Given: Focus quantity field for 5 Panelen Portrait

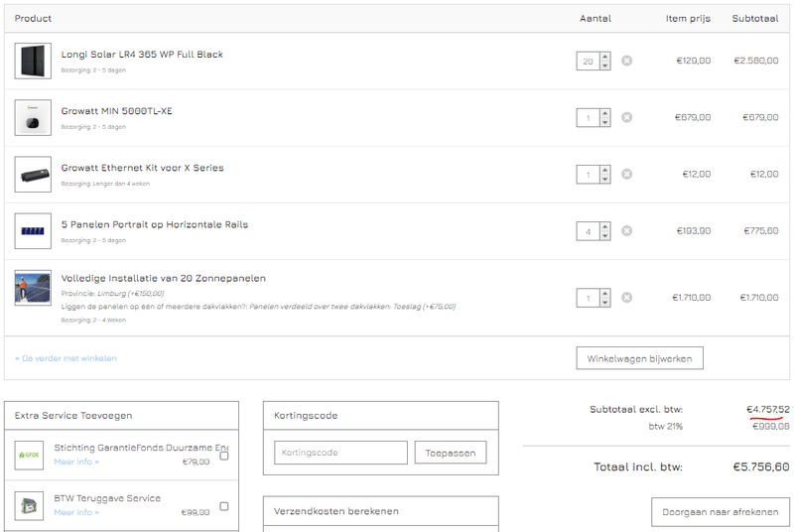Looking at the screenshot, I should pyautogui.click(x=588, y=231).
